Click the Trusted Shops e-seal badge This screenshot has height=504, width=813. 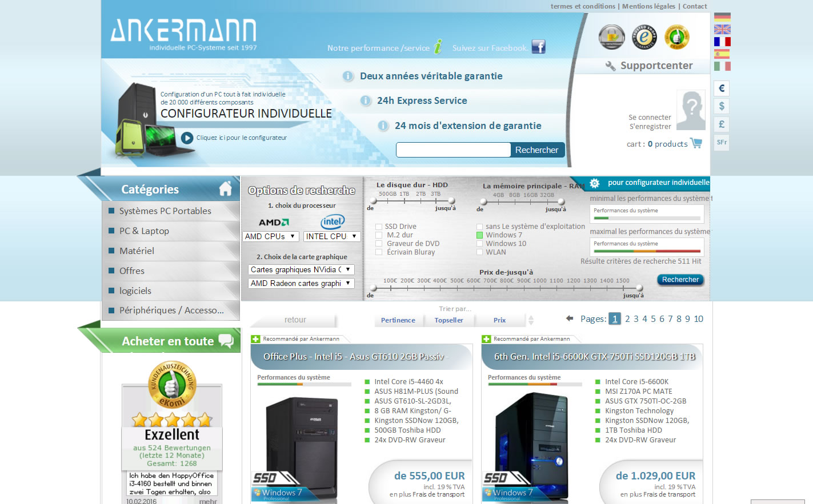tap(644, 37)
